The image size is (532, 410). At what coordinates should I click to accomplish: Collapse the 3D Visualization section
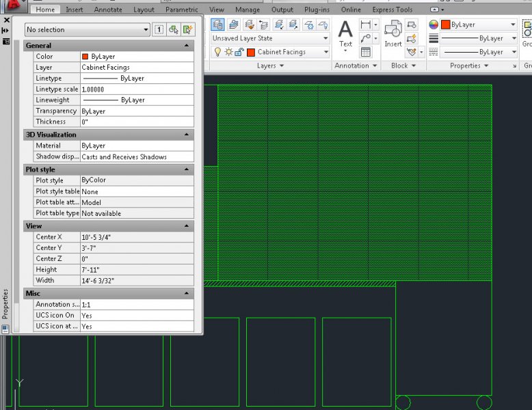coord(187,135)
